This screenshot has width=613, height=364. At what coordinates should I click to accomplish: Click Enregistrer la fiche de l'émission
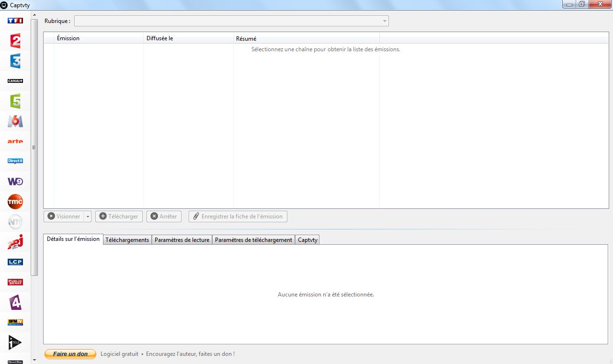point(238,216)
